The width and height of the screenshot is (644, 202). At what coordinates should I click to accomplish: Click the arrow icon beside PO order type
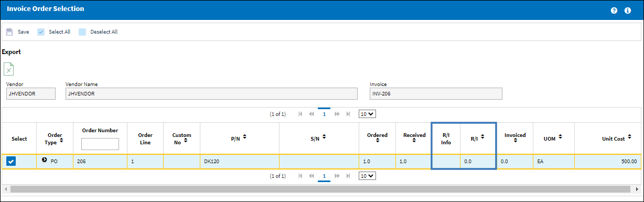45,161
